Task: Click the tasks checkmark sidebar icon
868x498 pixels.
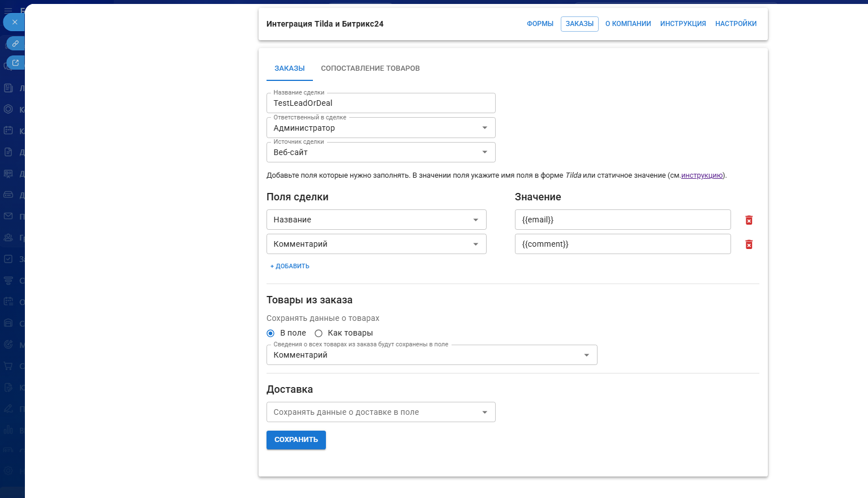Action: pyautogui.click(x=8, y=259)
